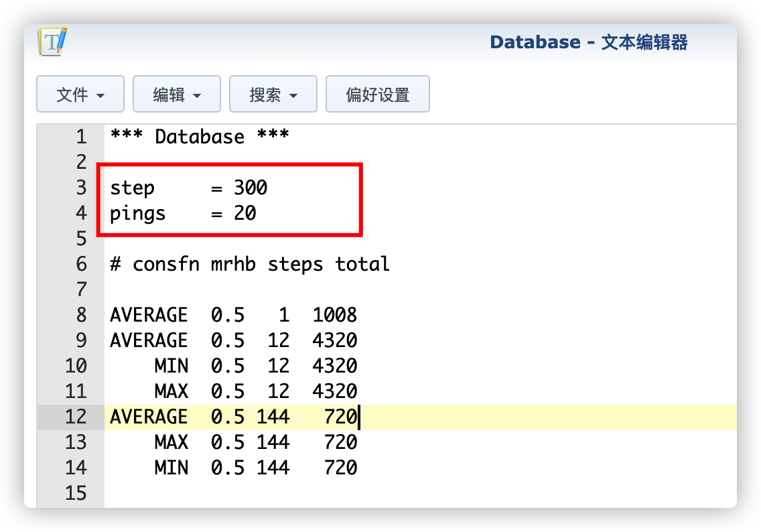
Task: Click AVERAGE on line 9
Action: coord(149,341)
